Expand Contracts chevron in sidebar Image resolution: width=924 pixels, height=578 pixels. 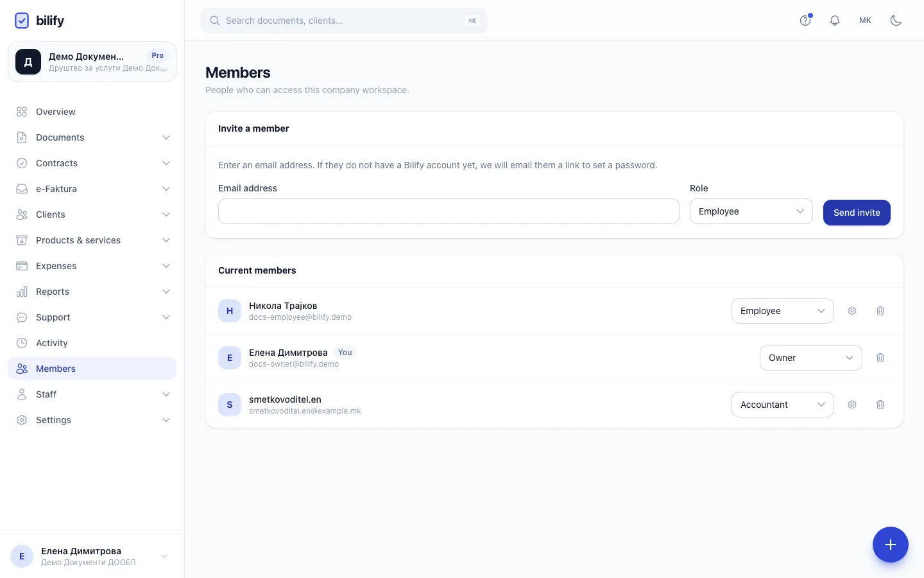point(166,163)
